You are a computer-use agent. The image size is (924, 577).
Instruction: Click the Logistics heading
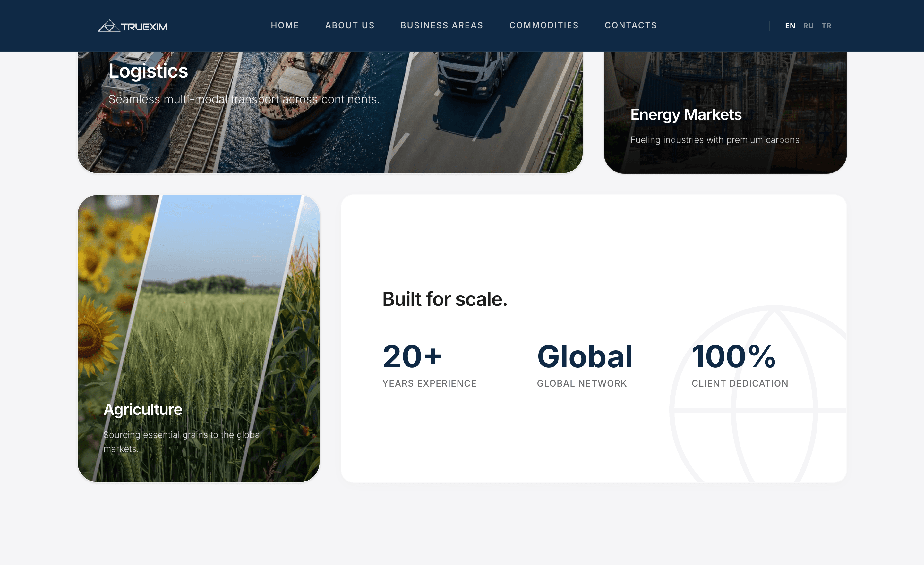[x=148, y=71]
